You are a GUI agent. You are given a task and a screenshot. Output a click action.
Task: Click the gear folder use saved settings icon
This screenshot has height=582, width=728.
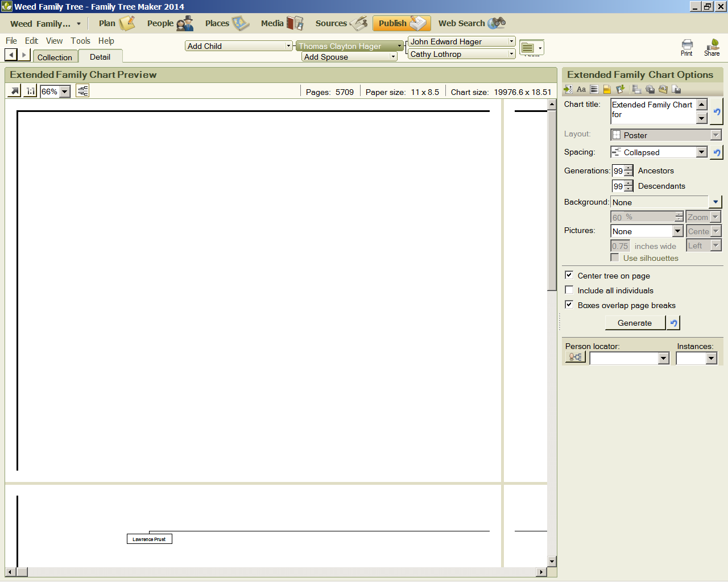(663, 89)
